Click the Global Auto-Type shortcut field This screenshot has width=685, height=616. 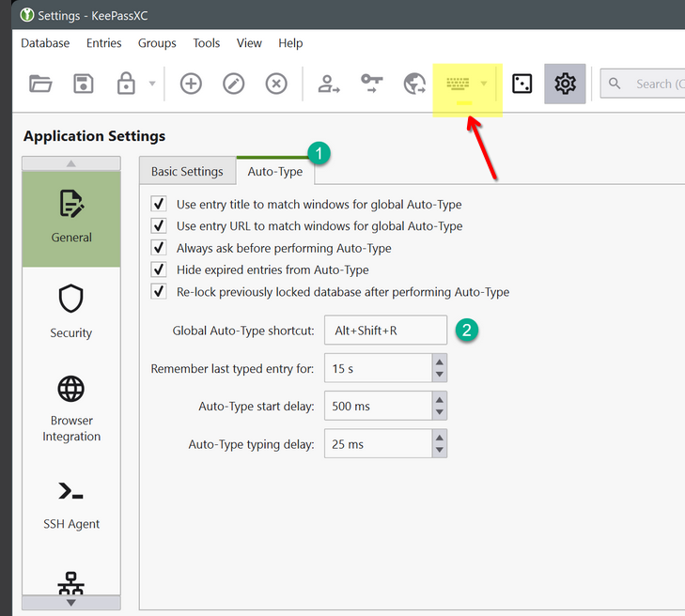coord(386,330)
